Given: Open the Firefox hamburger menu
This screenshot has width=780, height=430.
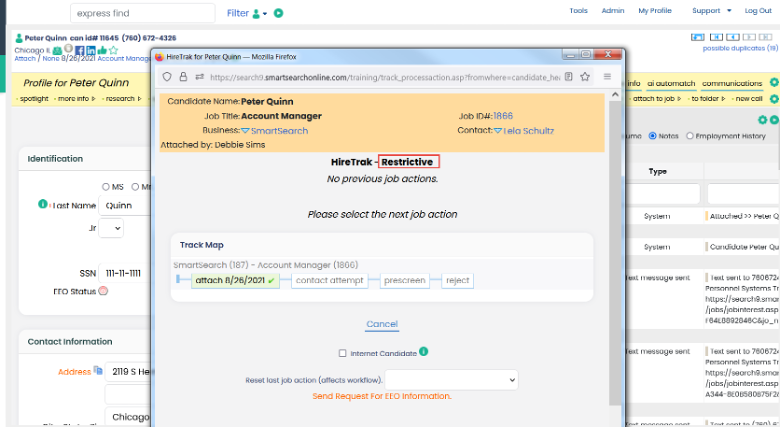Looking at the screenshot, I should tap(607, 76).
